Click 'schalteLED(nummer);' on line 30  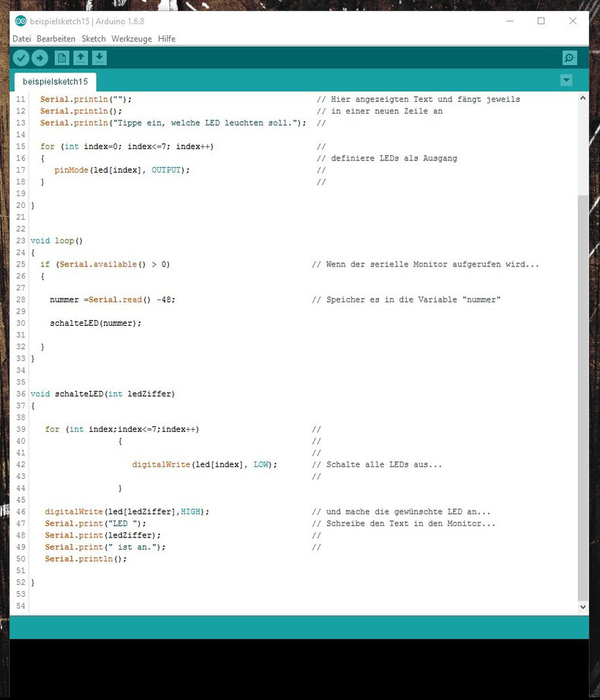tap(95, 323)
